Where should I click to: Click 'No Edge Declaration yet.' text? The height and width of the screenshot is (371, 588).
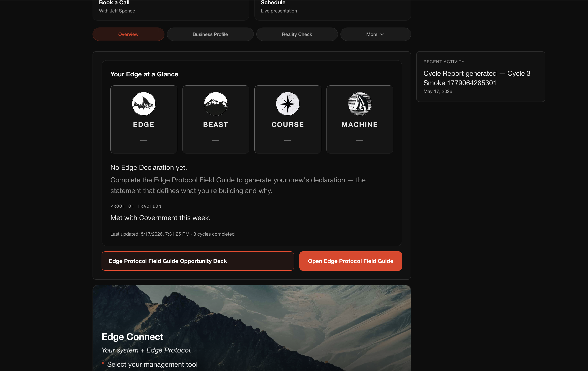[149, 167]
